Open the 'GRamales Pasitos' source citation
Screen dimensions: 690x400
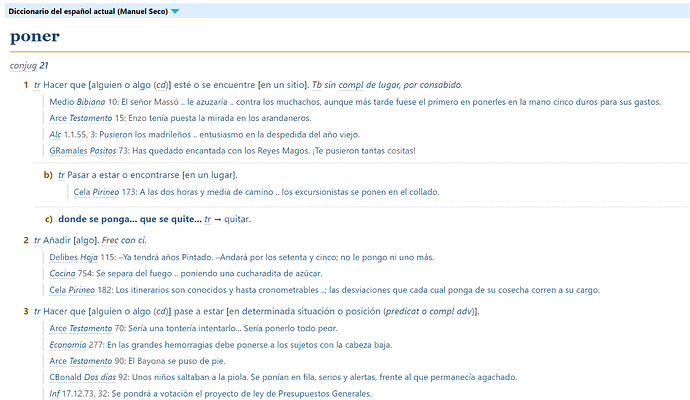coord(83,151)
